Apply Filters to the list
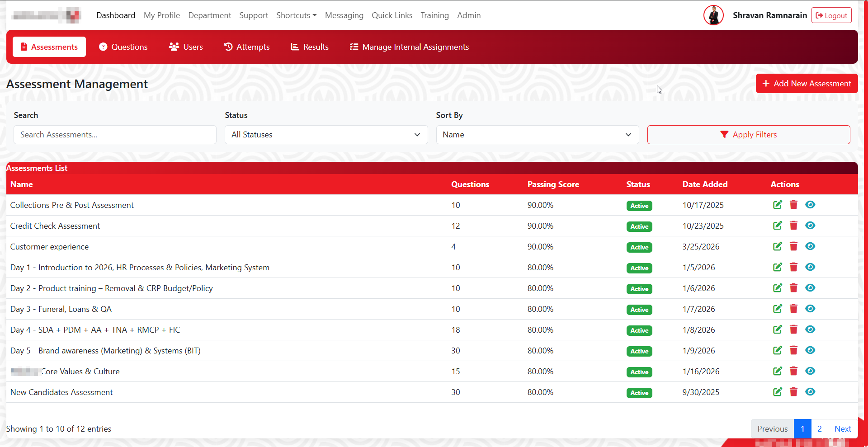This screenshot has width=868, height=447. pos(749,135)
